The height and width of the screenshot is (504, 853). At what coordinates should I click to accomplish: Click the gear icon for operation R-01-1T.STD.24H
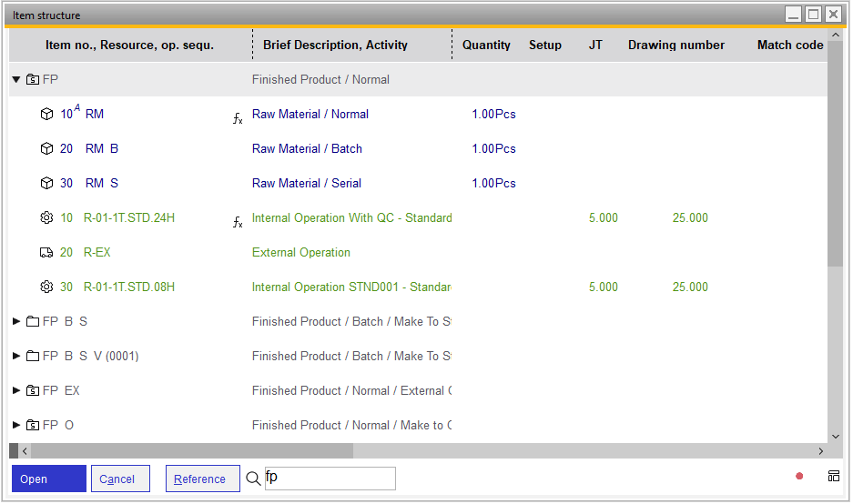(x=47, y=218)
